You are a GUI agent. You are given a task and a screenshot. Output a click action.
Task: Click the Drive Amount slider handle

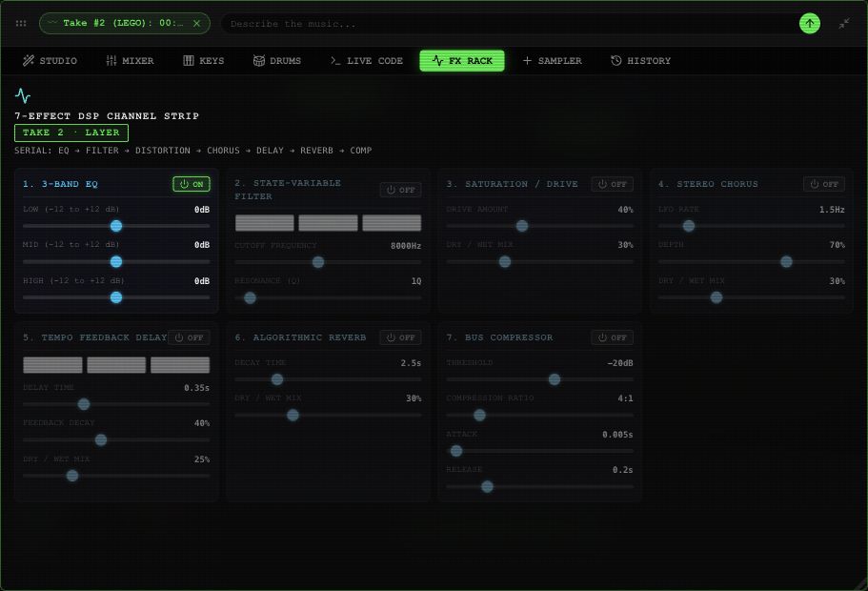(522, 226)
